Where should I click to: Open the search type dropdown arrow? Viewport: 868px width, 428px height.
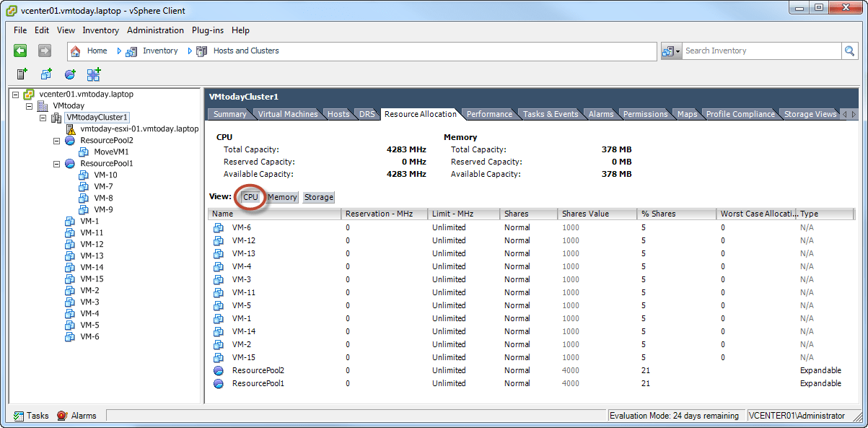[x=677, y=51]
